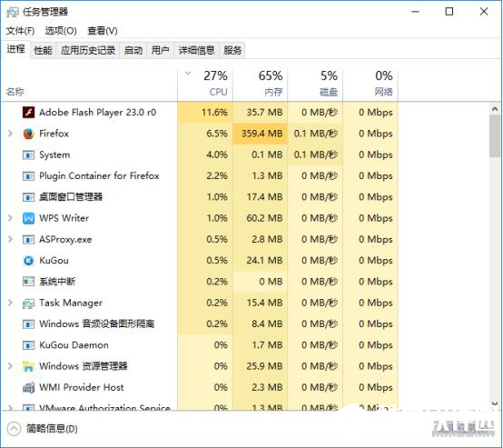The height and width of the screenshot is (448, 503).
Task: Select the System process name
Action: point(54,155)
